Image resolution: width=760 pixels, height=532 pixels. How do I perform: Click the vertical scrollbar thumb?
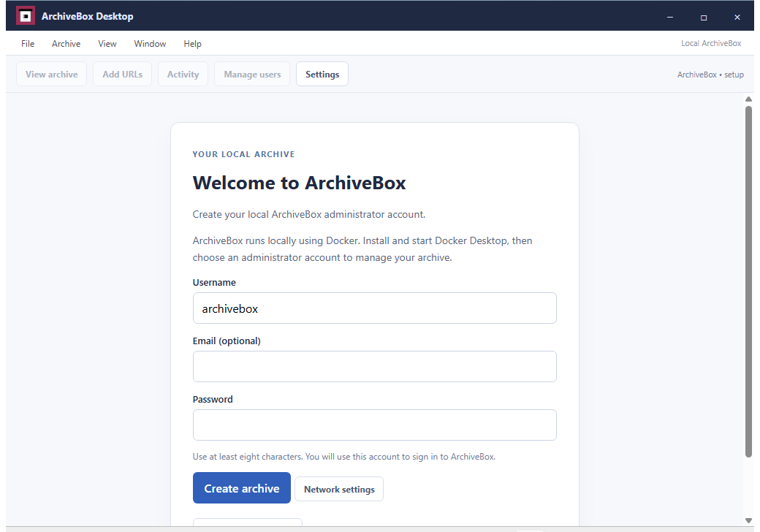(748, 281)
